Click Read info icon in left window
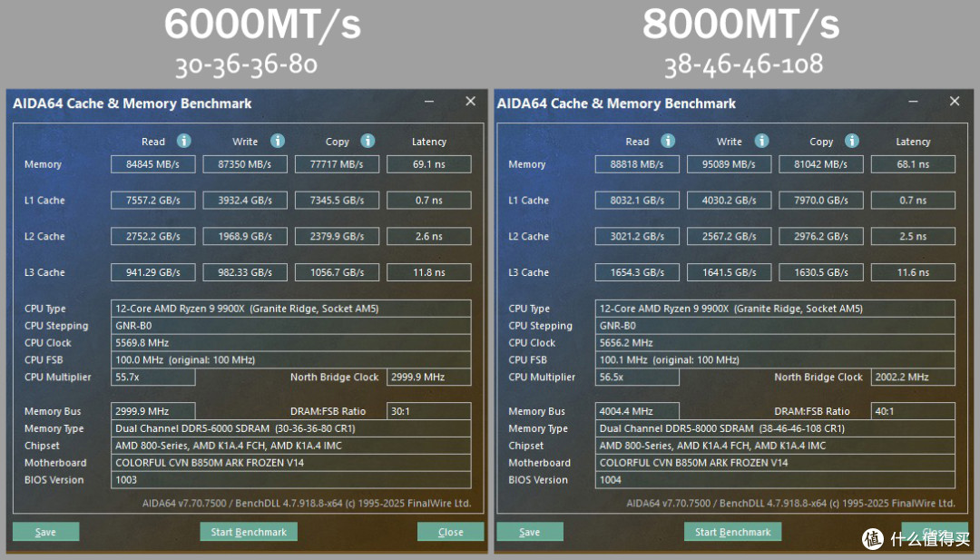Screen dimensions: 980x560 [183, 141]
